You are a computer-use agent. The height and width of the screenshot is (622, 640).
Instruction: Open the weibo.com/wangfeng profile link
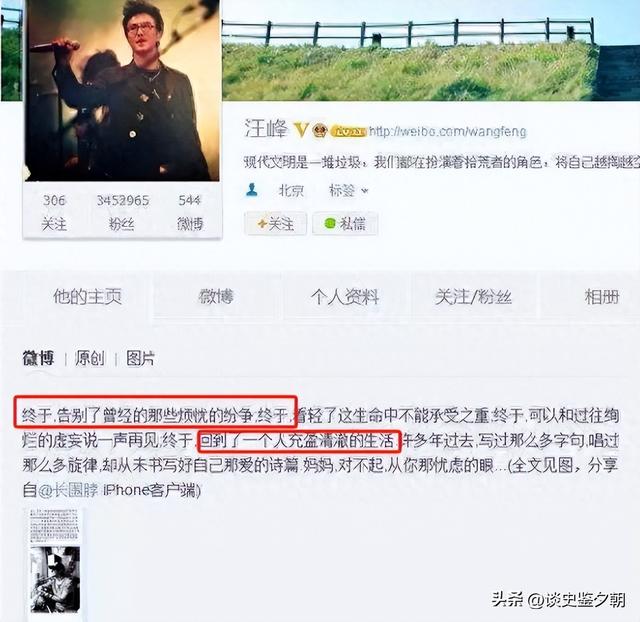447,132
